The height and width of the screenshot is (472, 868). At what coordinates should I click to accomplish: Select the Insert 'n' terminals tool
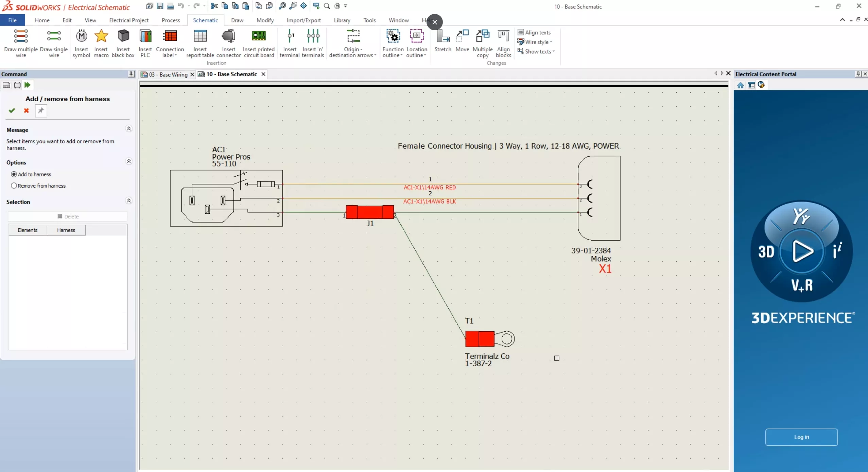(x=312, y=43)
